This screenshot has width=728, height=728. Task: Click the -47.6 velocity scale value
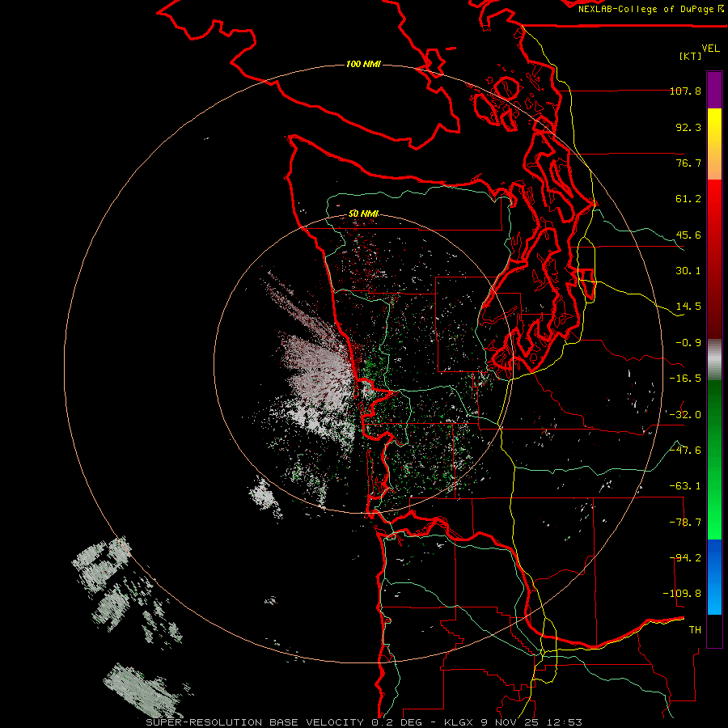685,451
